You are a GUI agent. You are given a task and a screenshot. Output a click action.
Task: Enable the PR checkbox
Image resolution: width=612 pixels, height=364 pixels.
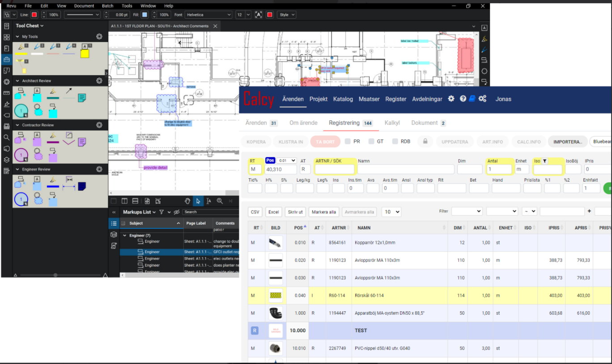348,141
